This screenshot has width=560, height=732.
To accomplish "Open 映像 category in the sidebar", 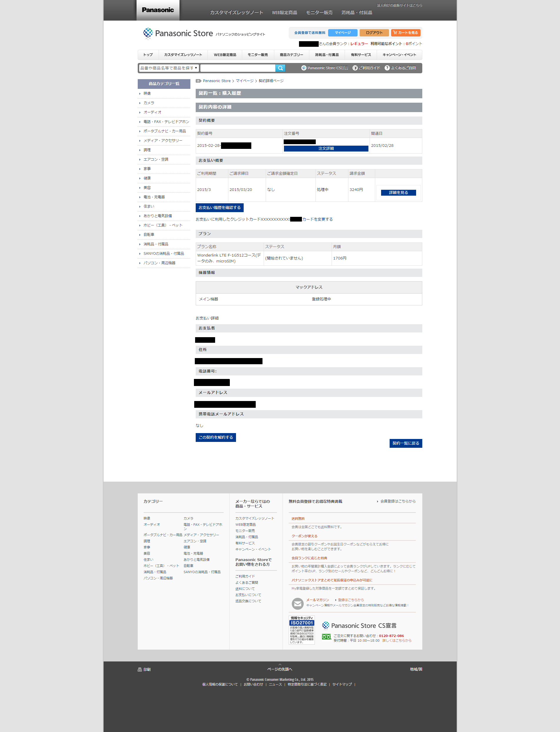I will click(x=147, y=93).
